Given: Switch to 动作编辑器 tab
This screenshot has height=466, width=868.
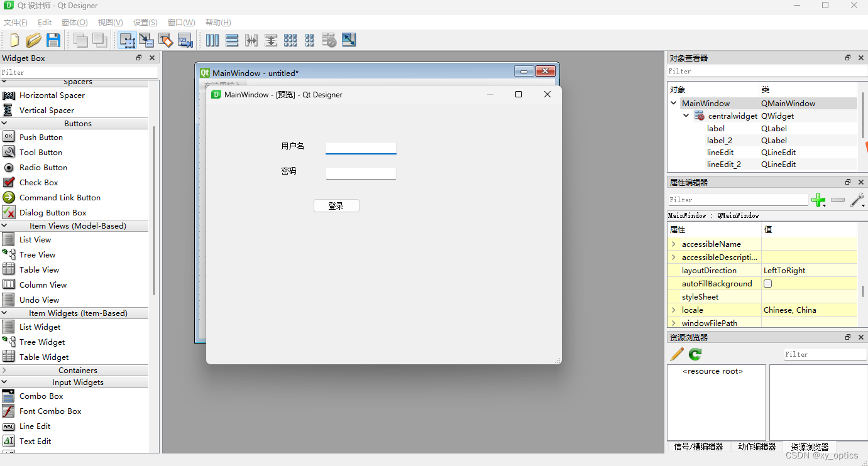Looking at the screenshot, I should (x=757, y=447).
